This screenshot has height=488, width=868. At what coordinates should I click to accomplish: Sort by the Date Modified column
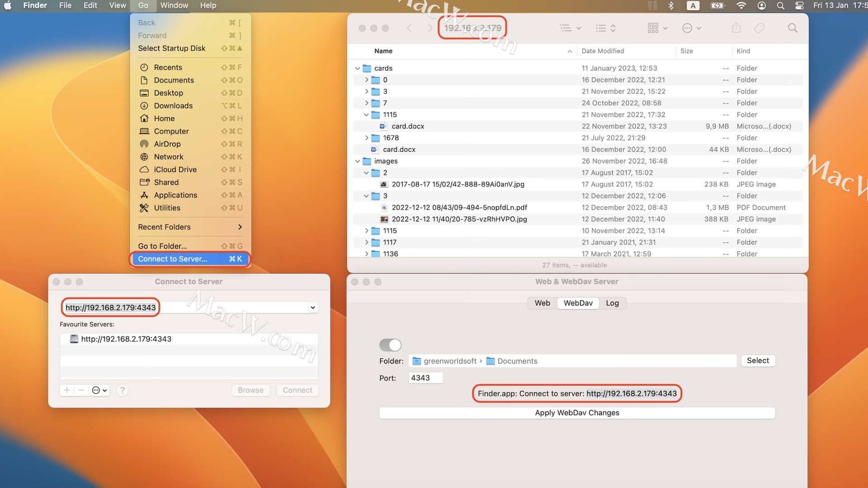click(x=626, y=51)
